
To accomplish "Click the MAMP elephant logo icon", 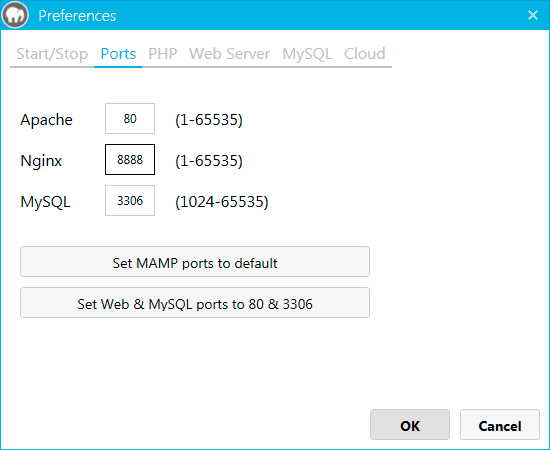I will (15, 15).
